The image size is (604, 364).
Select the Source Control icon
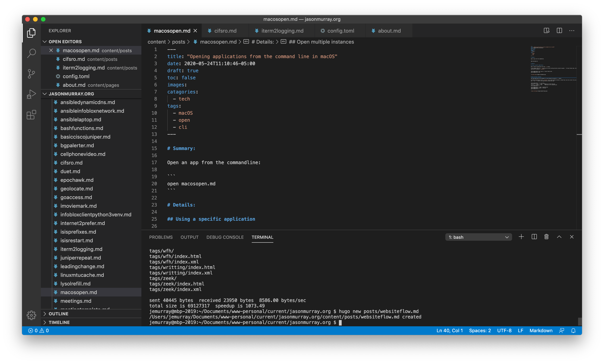coord(31,74)
